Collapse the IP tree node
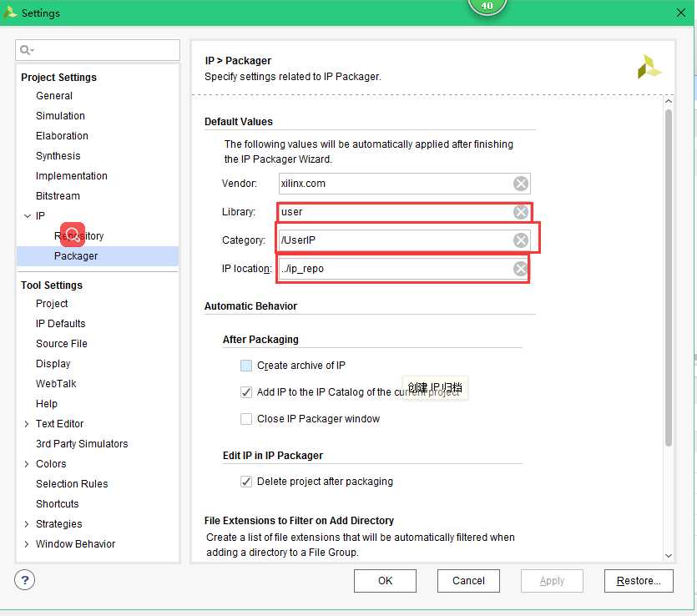 click(27, 216)
